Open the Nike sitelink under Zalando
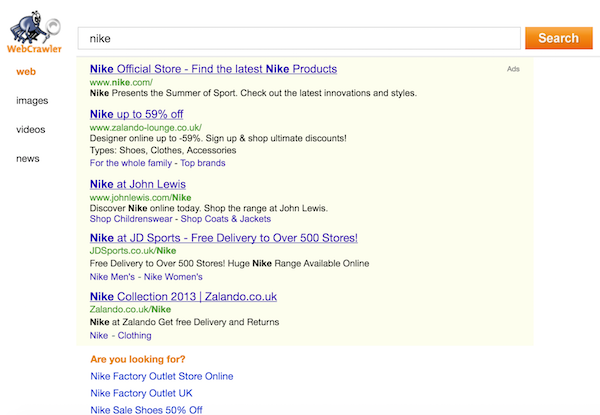This screenshot has height=415, width=600. 99,335
